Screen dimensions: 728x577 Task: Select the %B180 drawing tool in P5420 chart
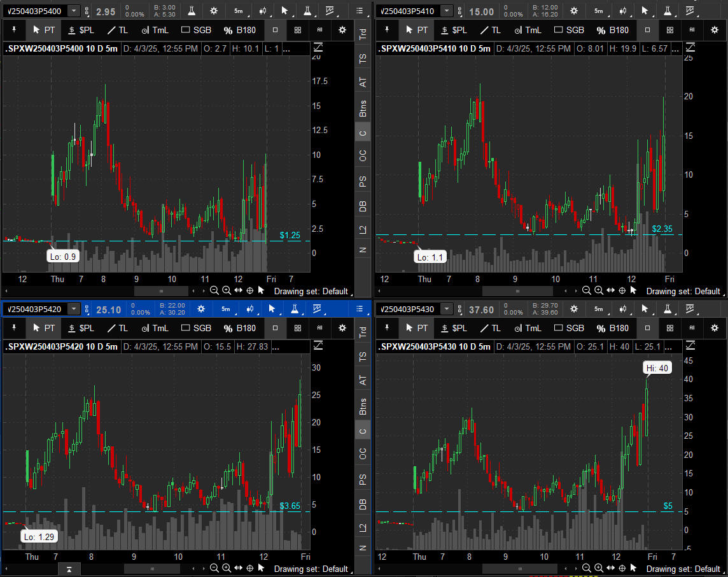[239, 328]
